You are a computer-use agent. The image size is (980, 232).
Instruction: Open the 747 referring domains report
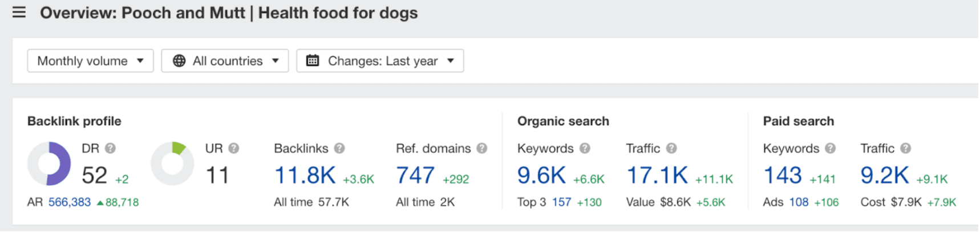point(415,175)
